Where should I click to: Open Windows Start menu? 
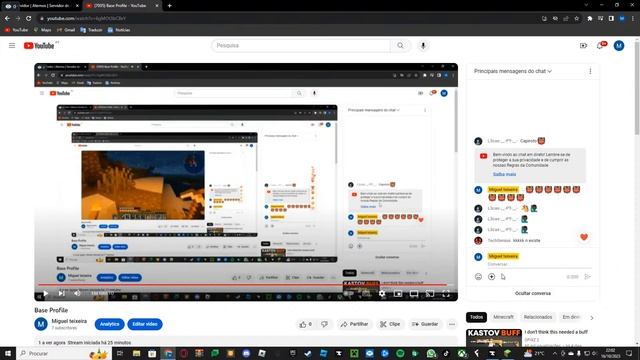pyautogui.click(x=8, y=353)
